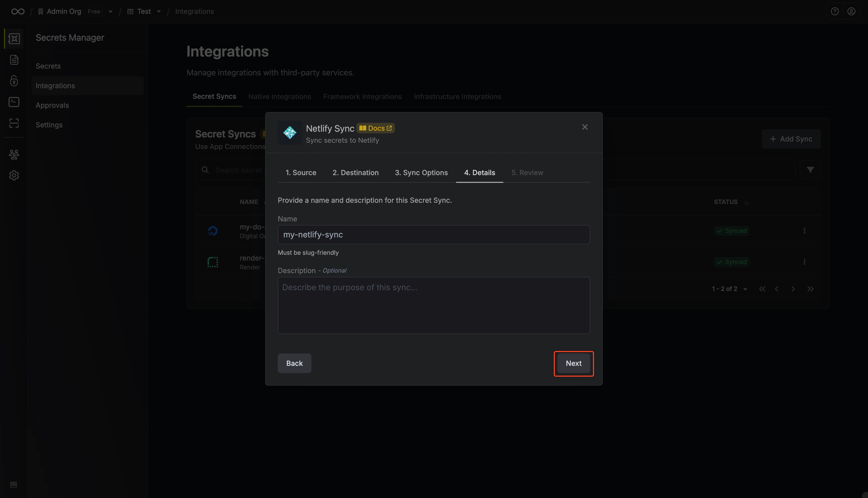Open the user profile icon

[851, 12]
